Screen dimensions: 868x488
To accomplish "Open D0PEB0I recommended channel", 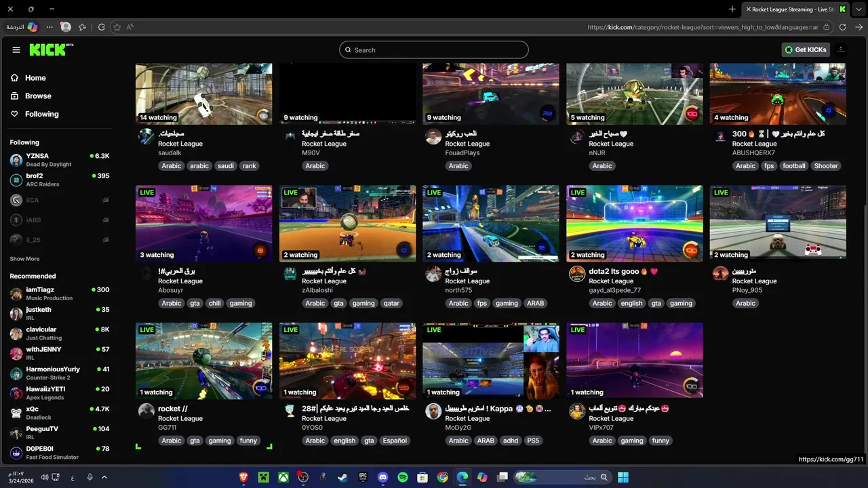I will (x=60, y=453).
